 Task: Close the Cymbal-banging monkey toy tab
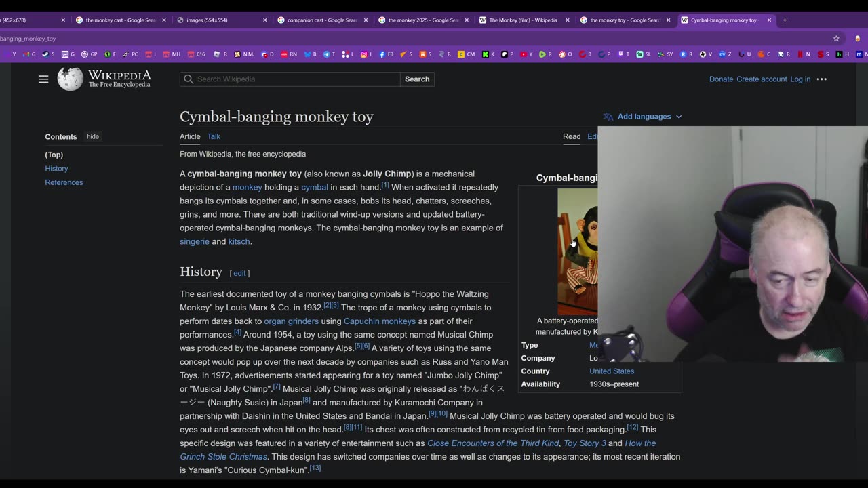[769, 20]
